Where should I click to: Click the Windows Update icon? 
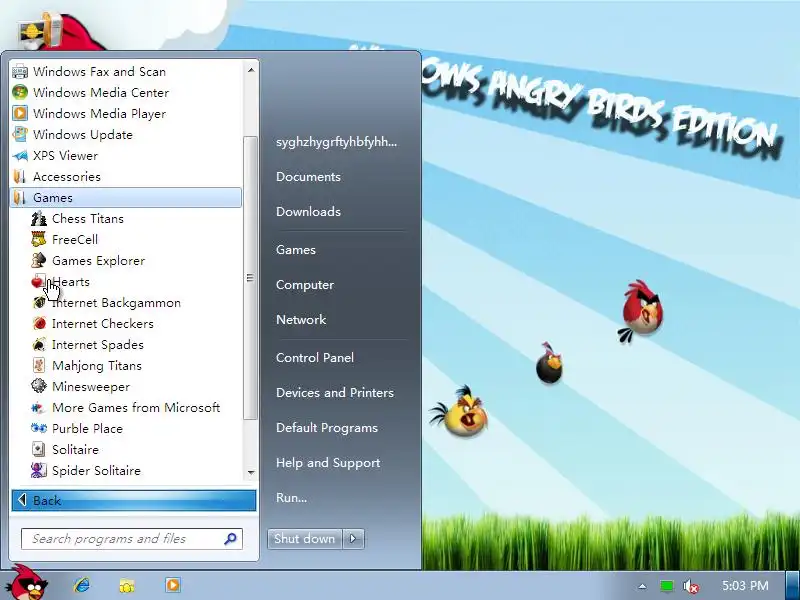[20, 134]
